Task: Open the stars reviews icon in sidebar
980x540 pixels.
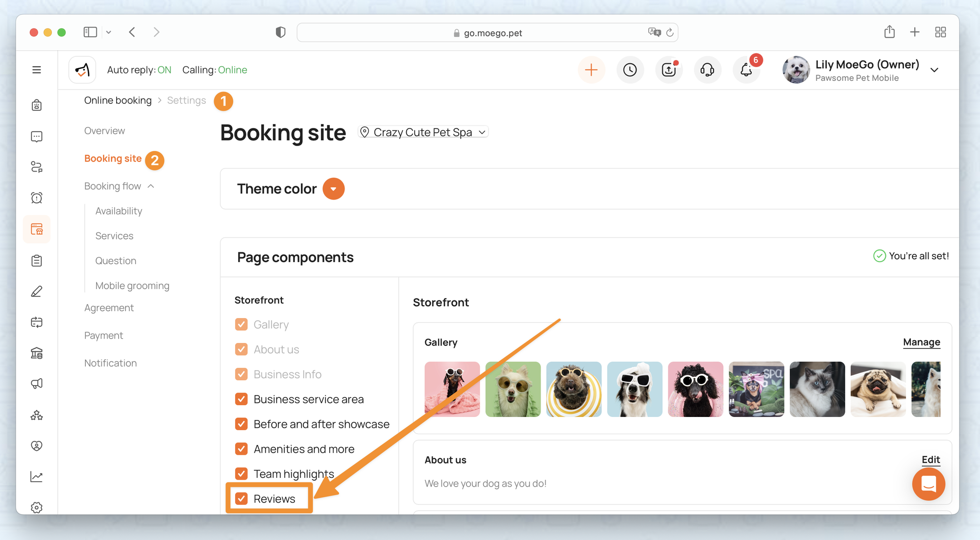Action: pos(37,415)
